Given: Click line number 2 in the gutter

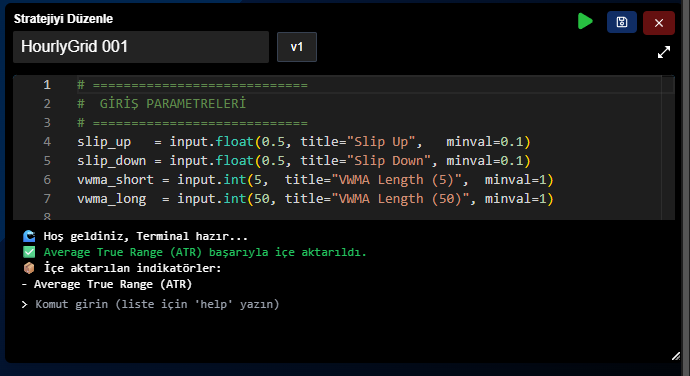Looking at the screenshot, I should (47, 103).
